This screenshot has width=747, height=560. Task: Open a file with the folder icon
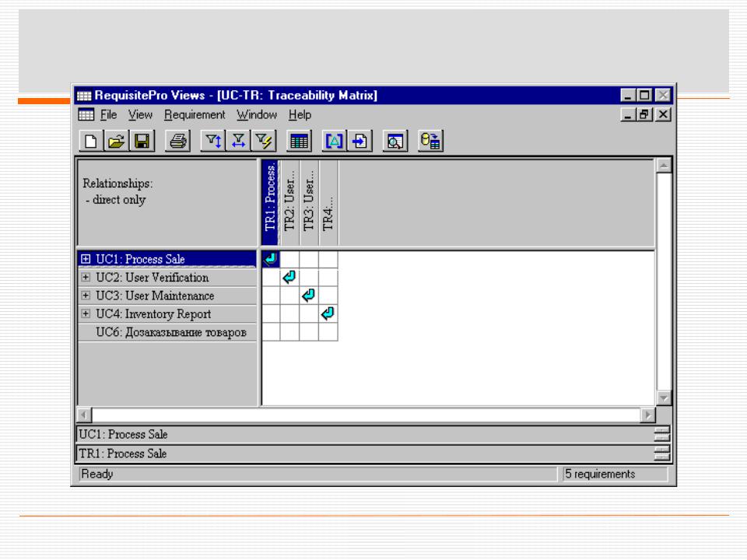(x=116, y=141)
